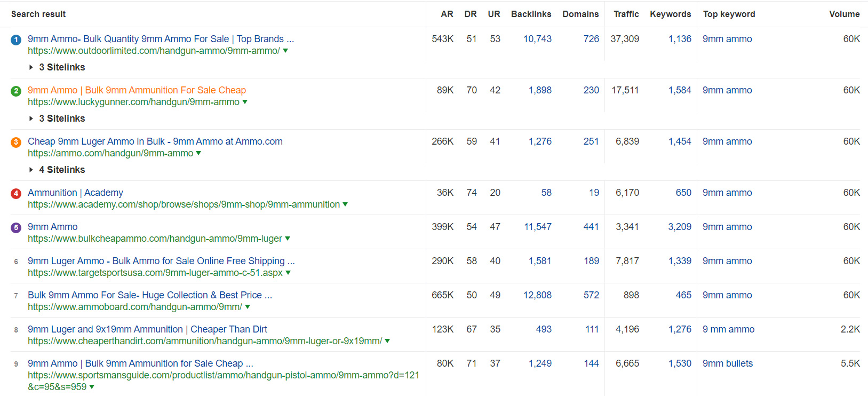The image size is (868, 396).
Task: Open sportsmansguide '9mm Ammo | Bulk 9mm Ammunition' title
Action: point(140,363)
